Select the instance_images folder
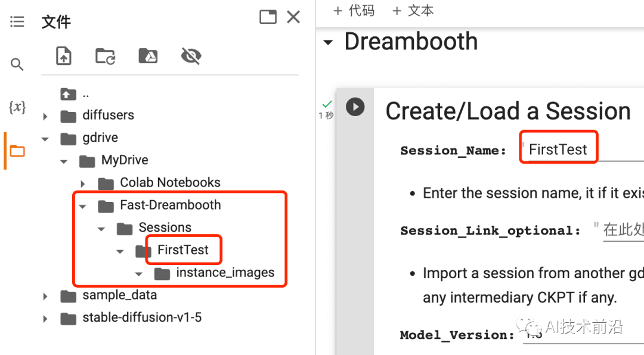The width and height of the screenshot is (644, 355). pyautogui.click(x=225, y=273)
